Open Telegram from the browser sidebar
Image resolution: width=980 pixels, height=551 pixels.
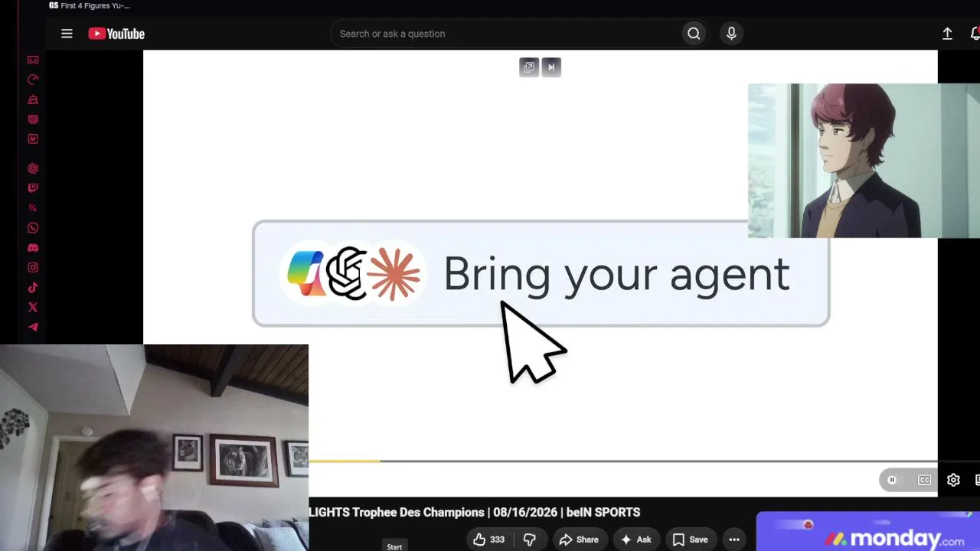(33, 328)
